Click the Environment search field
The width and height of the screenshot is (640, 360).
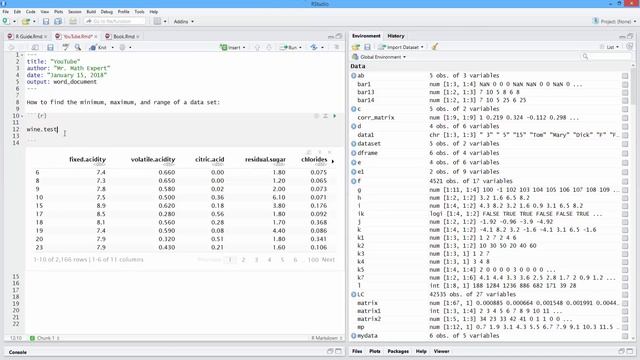tap(605, 57)
